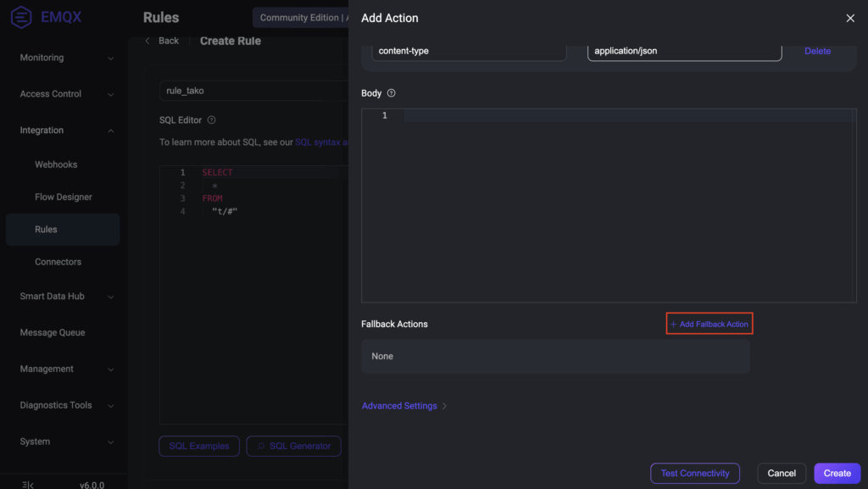The width and height of the screenshot is (868, 489).
Task: Click the Back arrow icon
Action: (147, 41)
